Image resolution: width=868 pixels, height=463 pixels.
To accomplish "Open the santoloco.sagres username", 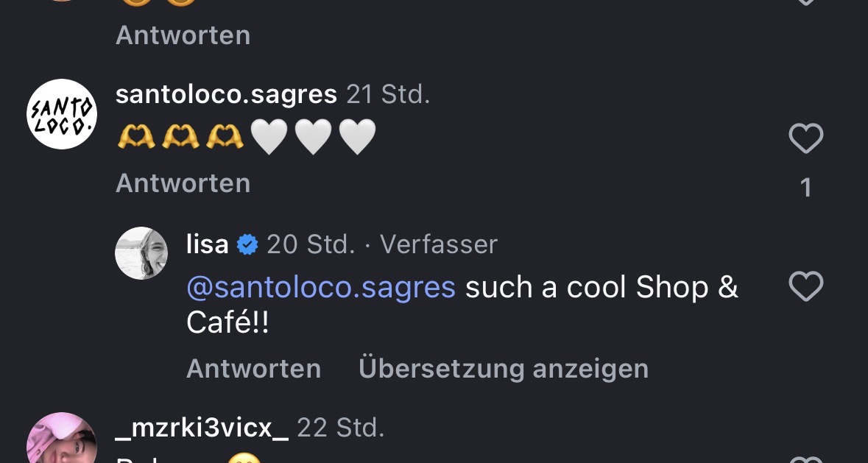I will click(226, 94).
